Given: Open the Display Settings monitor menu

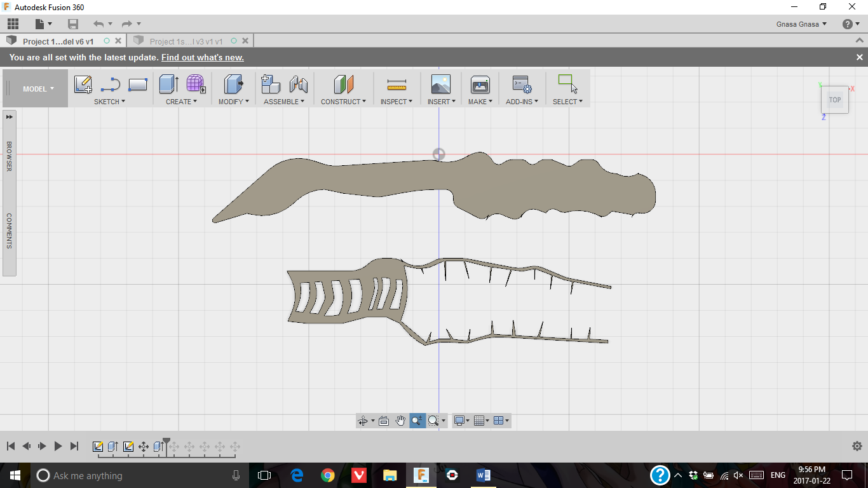Looking at the screenshot, I should pyautogui.click(x=462, y=421).
